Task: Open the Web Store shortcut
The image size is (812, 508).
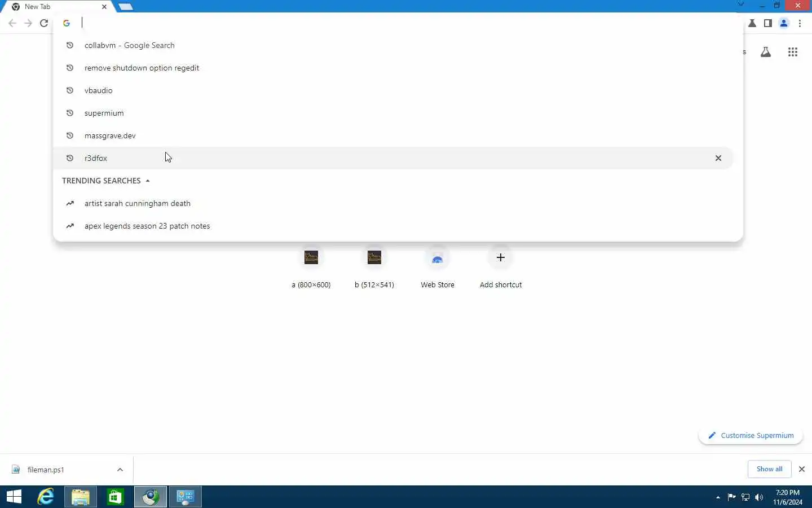Action: (x=438, y=268)
